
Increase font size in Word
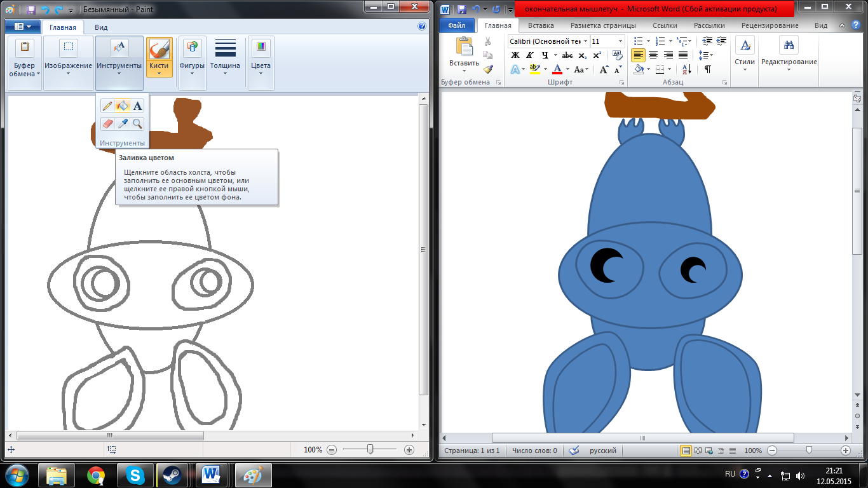[x=604, y=70]
